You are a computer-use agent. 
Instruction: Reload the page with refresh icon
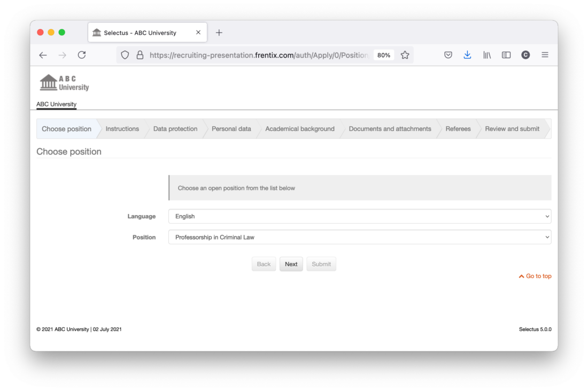[x=82, y=55]
